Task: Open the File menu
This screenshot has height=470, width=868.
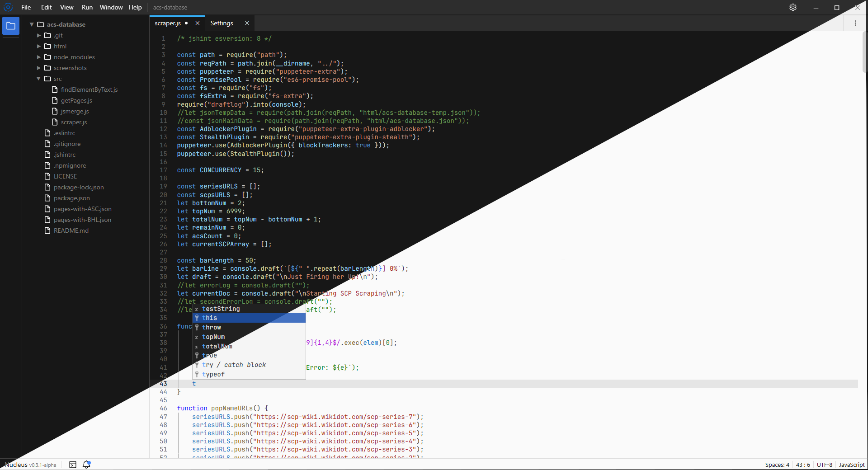Action: [26, 7]
